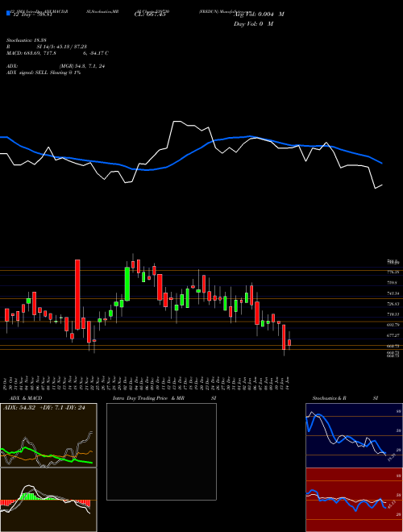Click the 'ADX: 54.32 +DY: 7.1 -DY: 24' header

pos(44,408)
